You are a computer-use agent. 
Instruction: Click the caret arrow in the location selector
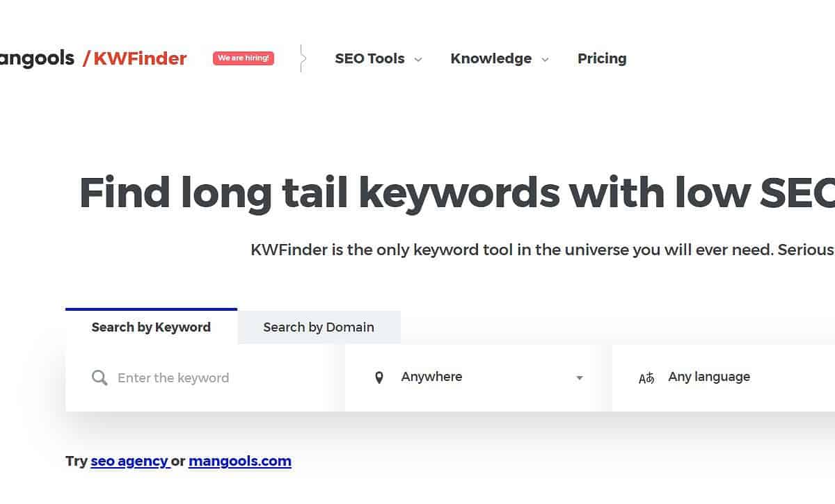click(579, 378)
